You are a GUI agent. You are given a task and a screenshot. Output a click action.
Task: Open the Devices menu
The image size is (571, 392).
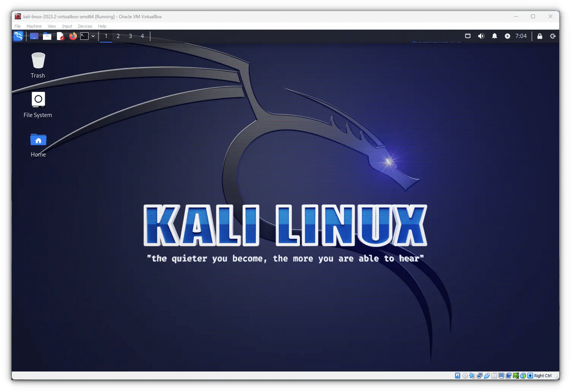pyautogui.click(x=85, y=26)
